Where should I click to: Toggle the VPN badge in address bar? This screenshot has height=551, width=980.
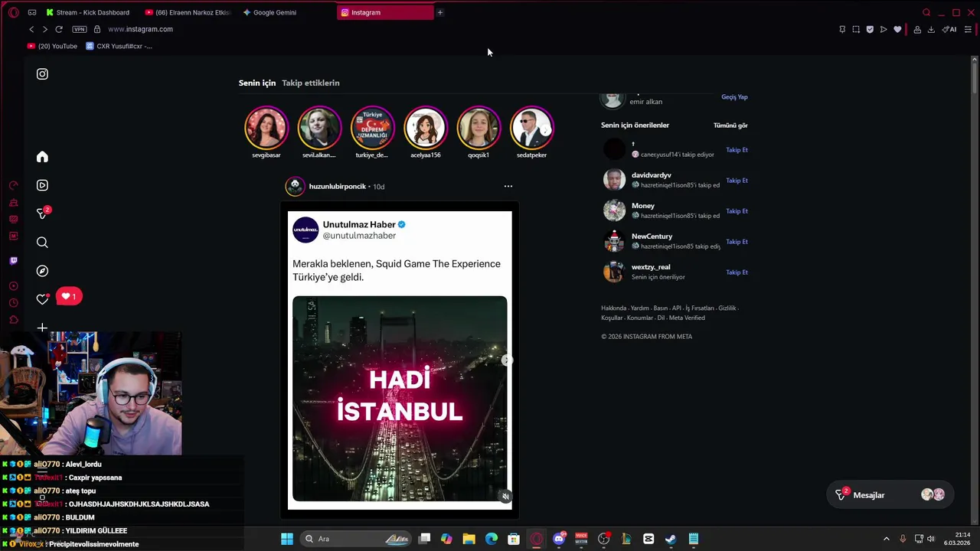tap(80, 29)
